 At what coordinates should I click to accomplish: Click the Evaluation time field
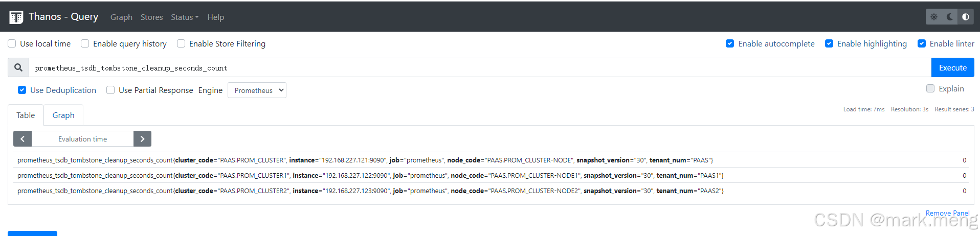click(x=82, y=139)
